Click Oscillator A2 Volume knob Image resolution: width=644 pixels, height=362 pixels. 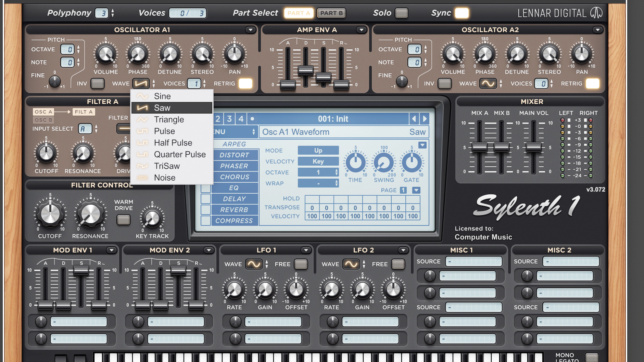453,54
